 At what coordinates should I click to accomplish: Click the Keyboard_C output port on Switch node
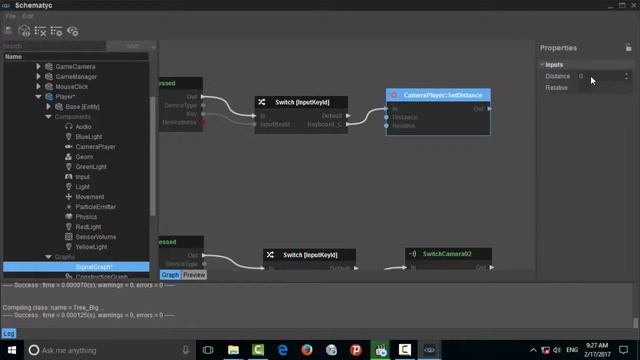(x=348, y=124)
